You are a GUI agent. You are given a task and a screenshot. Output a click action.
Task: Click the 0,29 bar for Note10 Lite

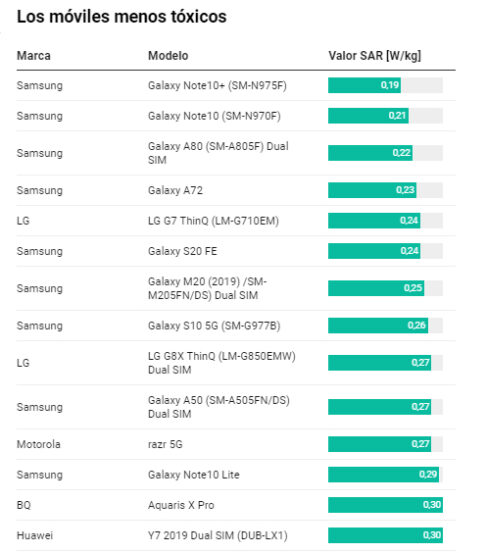pos(383,475)
